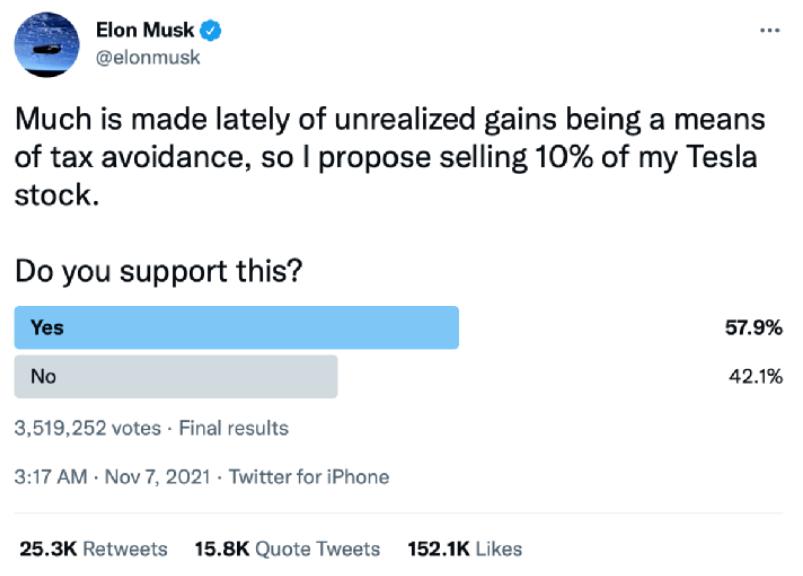This screenshot has height=576, width=803.
Task: Click the 3,519,252 votes count
Action: click(88, 428)
